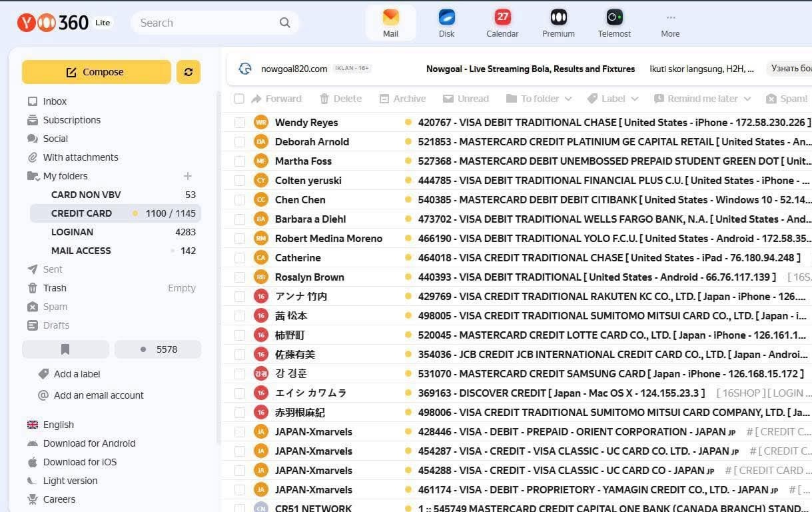Open the Telemost app icon
The height and width of the screenshot is (512, 812).
click(613, 17)
